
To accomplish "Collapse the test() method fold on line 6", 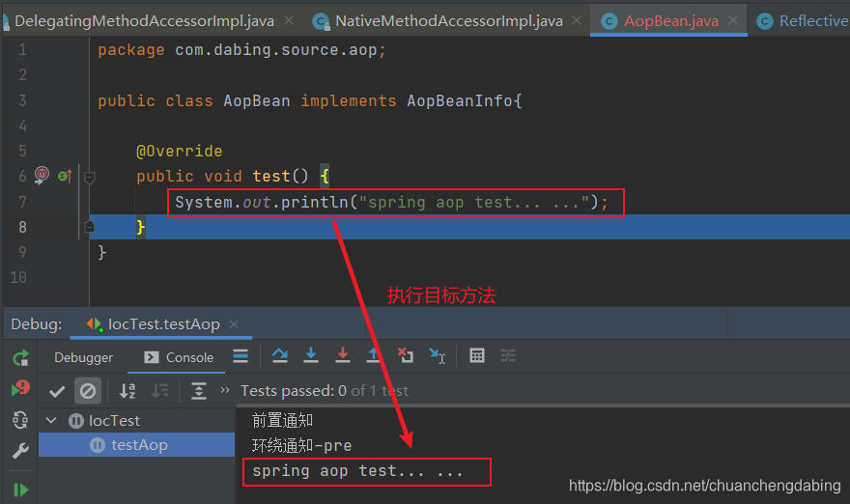I will [90, 177].
